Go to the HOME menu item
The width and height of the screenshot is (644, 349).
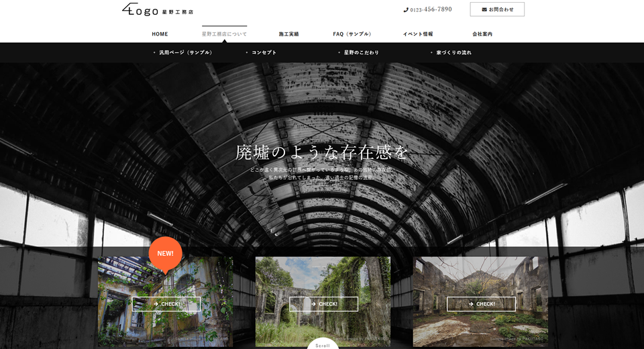[160, 34]
